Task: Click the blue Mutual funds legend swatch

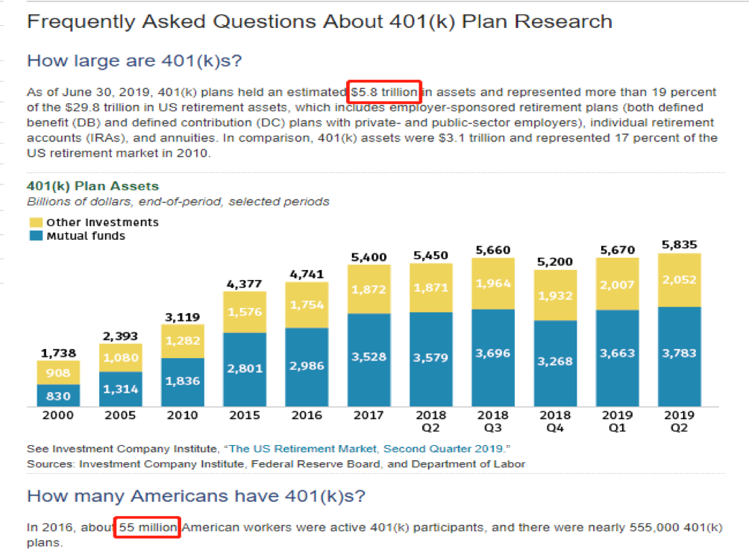Action: tap(36, 235)
